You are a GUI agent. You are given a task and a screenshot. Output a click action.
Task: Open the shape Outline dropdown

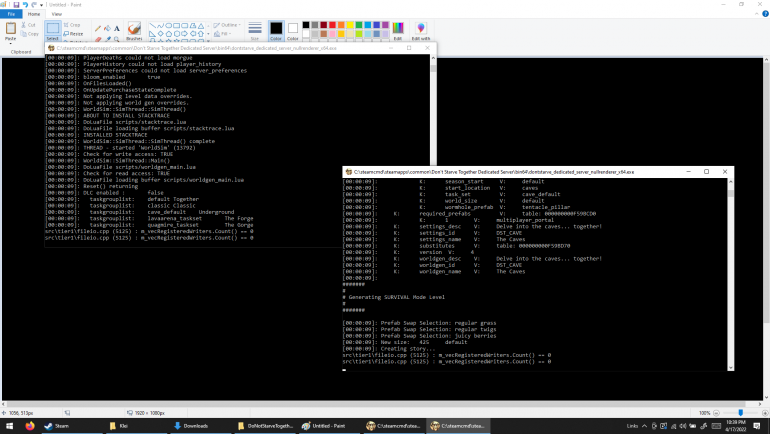pos(226,25)
